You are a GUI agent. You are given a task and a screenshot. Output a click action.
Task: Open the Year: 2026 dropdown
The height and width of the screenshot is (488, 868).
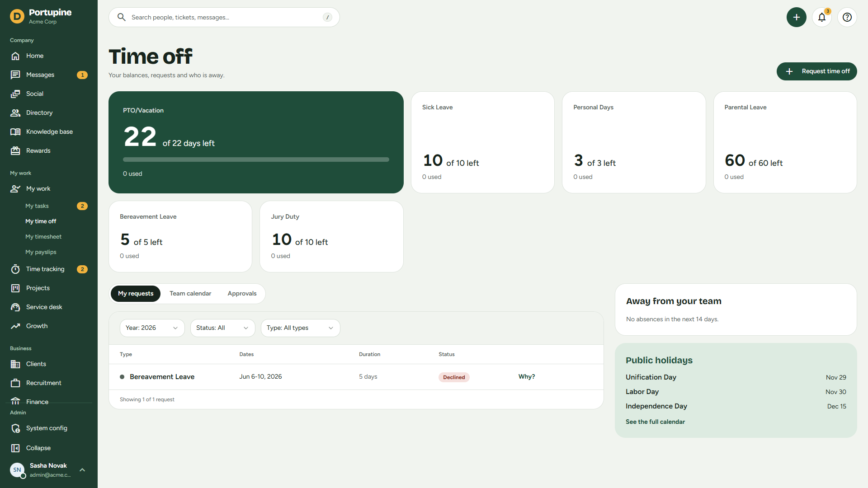[152, 328]
